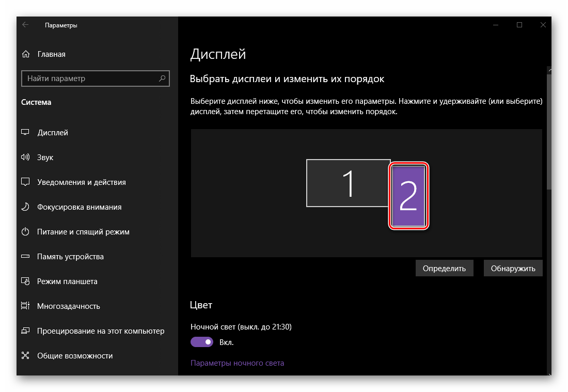
Task: Select display 2 in arrangement
Action: (408, 196)
